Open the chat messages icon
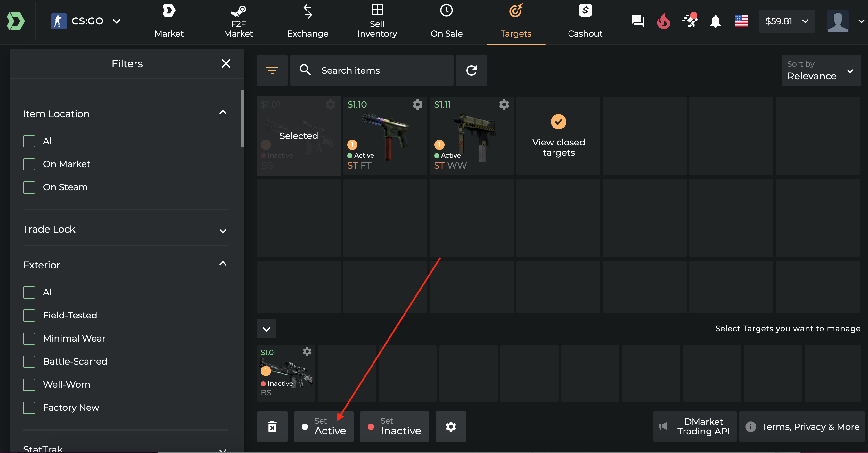This screenshot has width=868, height=453. point(637,21)
